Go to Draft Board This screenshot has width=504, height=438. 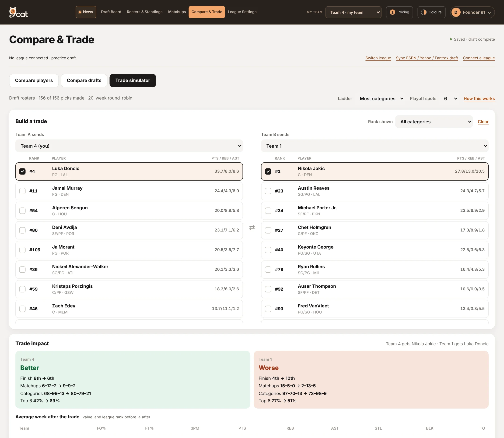point(111,12)
